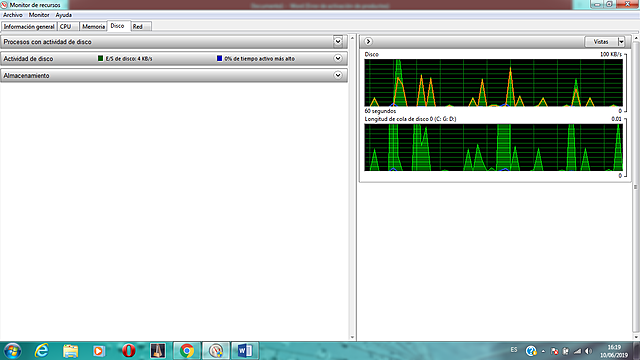Image resolution: width=640 pixels, height=360 pixels.
Task: Collapse the graphs pane with arrow button
Action: [x=368, y=42]
